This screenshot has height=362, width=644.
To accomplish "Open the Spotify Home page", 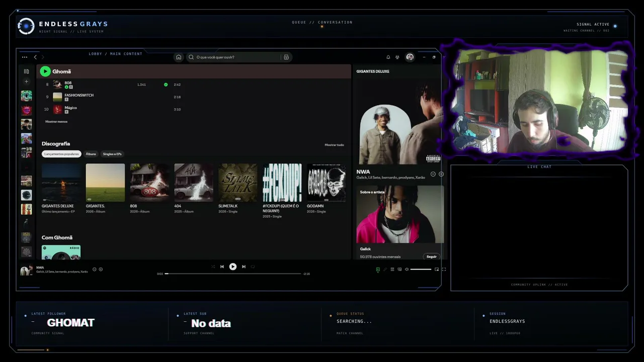I will click(x=179, y=57).
